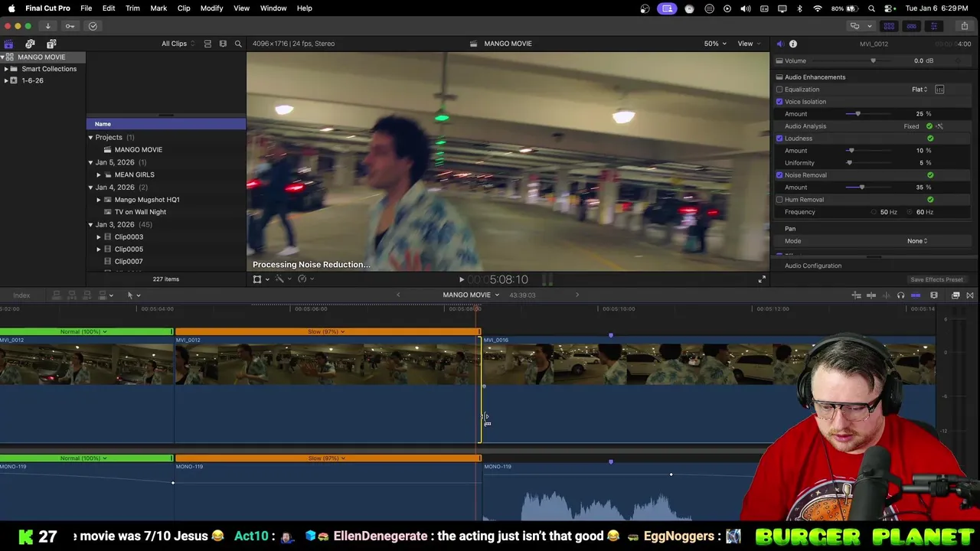Image resolution: width=980 pixels, height=551 pixels.
Task: Open the MANGO MOVIE timeline title dropdown
Action: [x=471, y=295]
